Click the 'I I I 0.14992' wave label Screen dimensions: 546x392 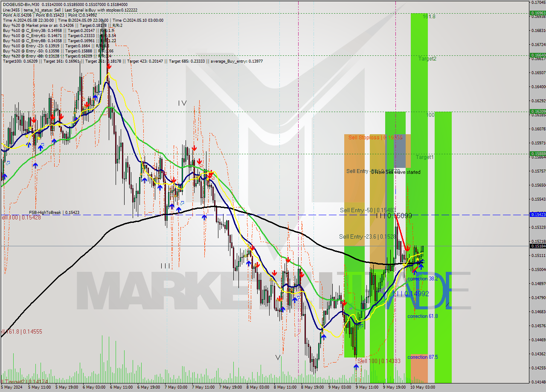tap(410, 294)
